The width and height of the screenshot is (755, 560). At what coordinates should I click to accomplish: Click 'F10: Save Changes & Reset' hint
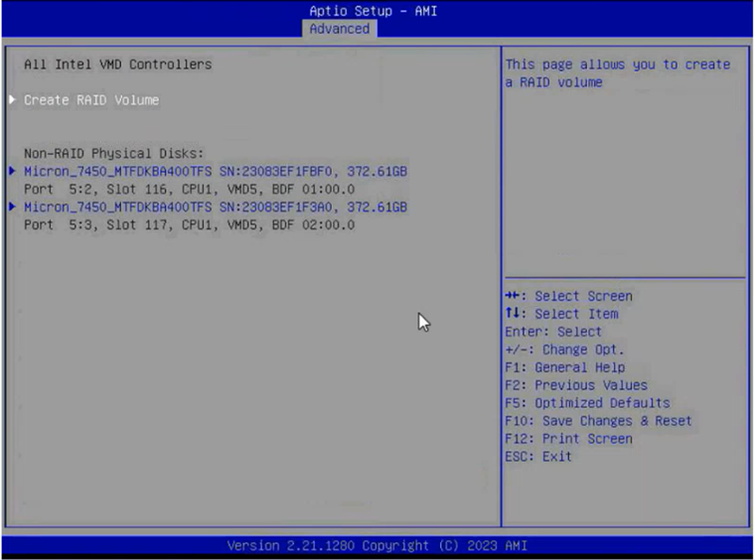(x=598, y=420)
